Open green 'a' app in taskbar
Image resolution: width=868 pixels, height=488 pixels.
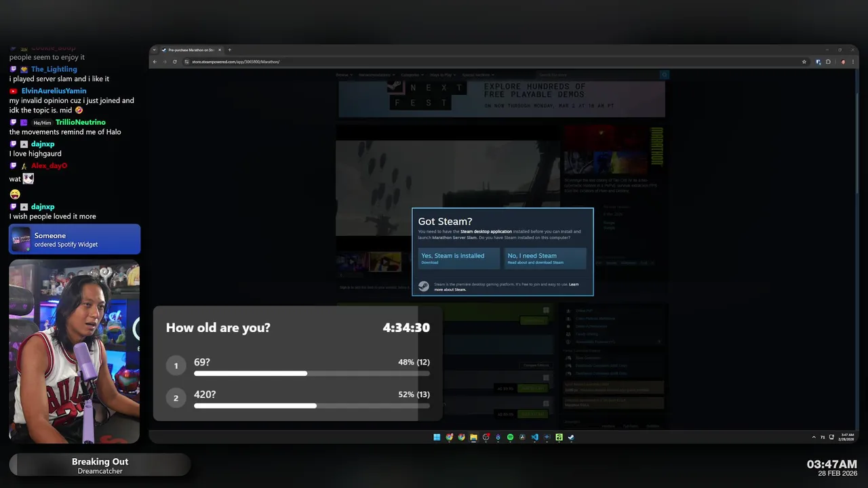559,437
